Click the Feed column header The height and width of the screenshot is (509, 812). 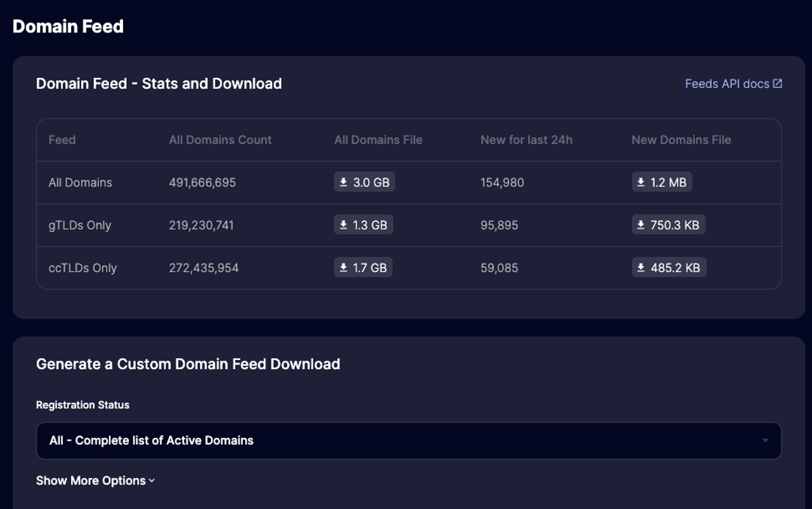(x=62, y=140)
